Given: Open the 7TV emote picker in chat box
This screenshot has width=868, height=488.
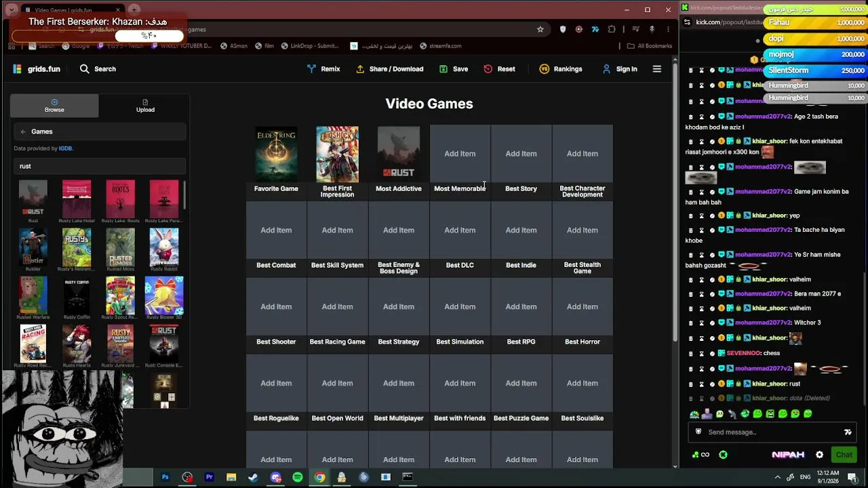Looking at the screenshot, I should coord(848,432).
